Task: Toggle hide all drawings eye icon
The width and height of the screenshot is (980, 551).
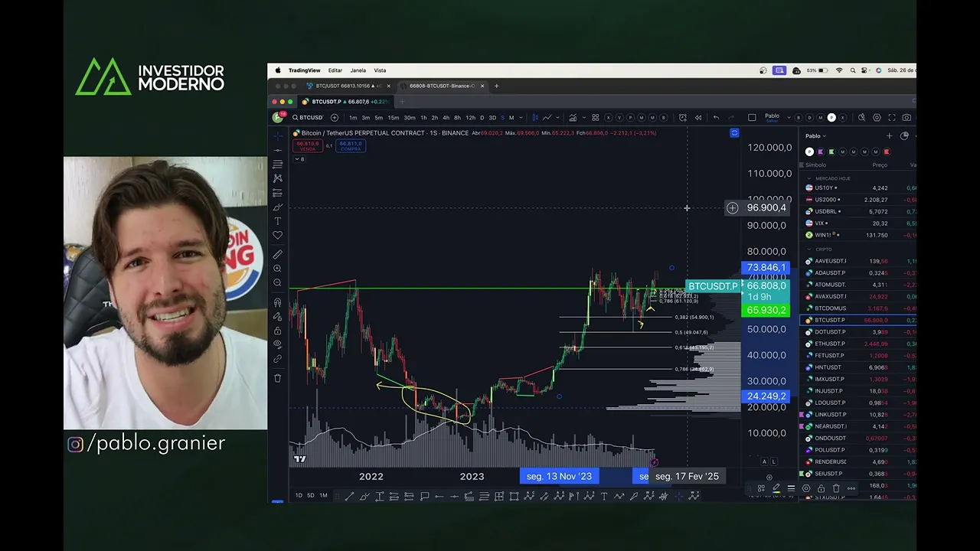Action: [277, 344]
